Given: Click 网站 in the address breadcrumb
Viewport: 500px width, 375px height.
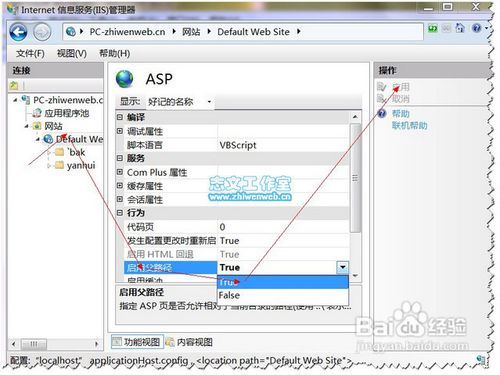Looking at the screenshot, I should (x=191, y=32).
